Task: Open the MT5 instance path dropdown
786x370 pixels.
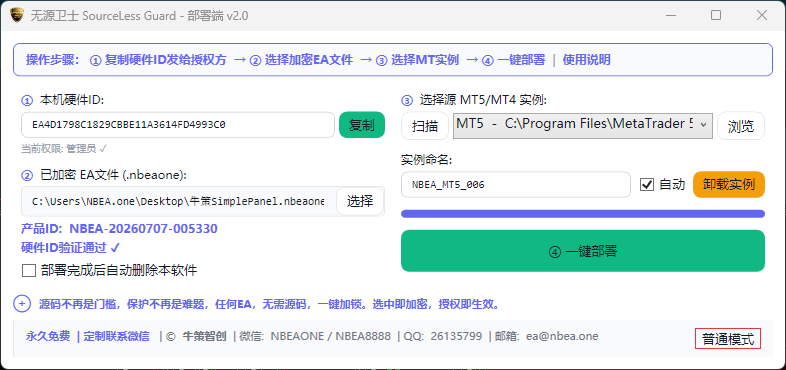Action: click(582, 125)
